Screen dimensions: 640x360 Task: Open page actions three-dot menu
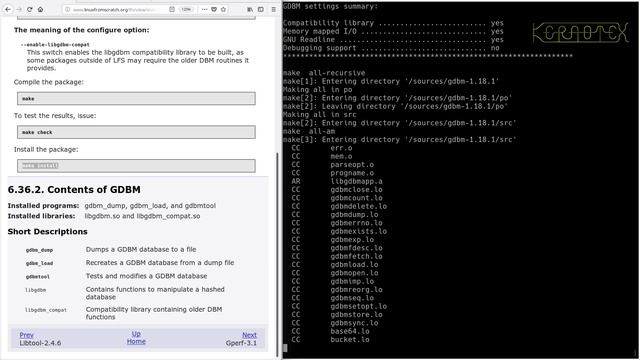pyautogui.click(x=204, y=9)
